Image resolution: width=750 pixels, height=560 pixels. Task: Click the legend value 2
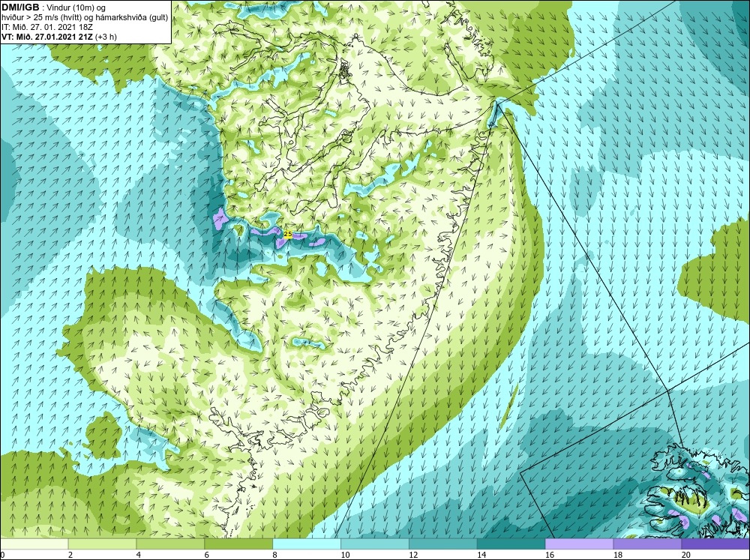click(70, 555)
